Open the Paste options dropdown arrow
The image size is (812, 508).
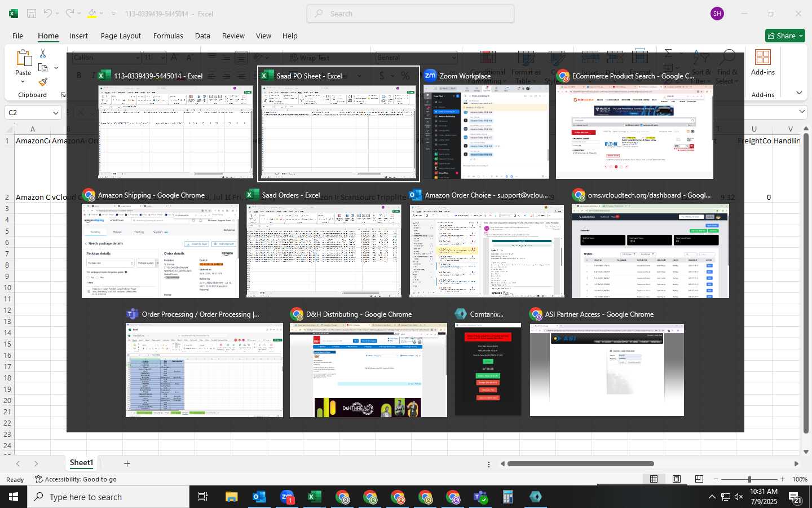[x=23, y=82]
